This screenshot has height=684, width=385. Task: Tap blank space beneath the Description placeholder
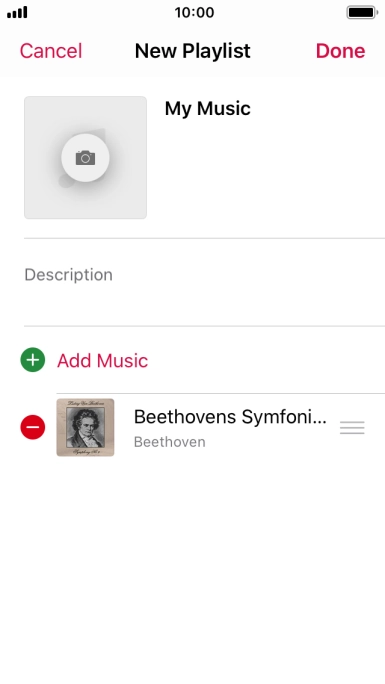point(204,305)
